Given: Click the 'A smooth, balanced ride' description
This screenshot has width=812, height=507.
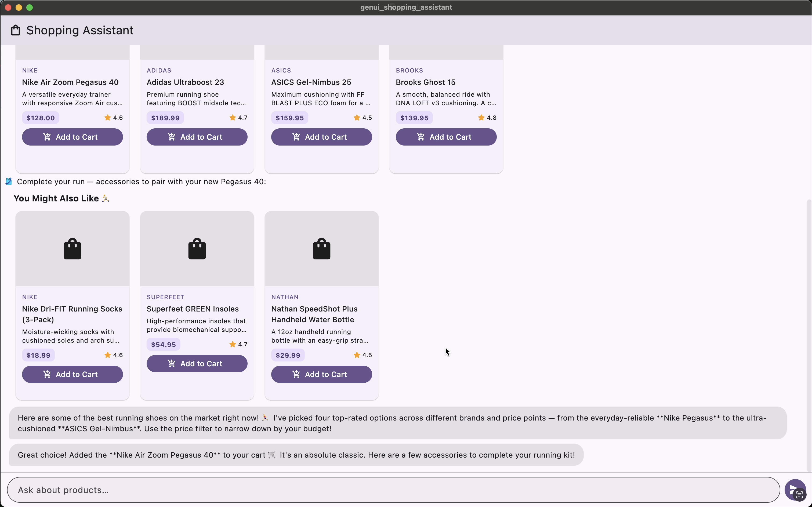Looking at the screenshot, I should pos(446,99).
